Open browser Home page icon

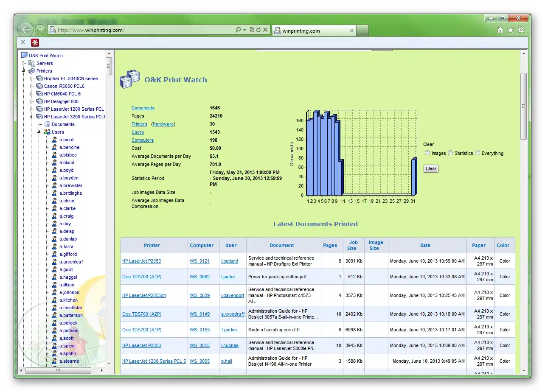pyautogui.click(x=500, y=30)
